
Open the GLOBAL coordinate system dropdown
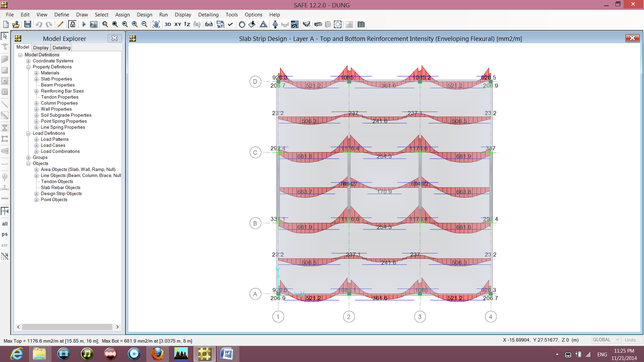tap(606, 340)
